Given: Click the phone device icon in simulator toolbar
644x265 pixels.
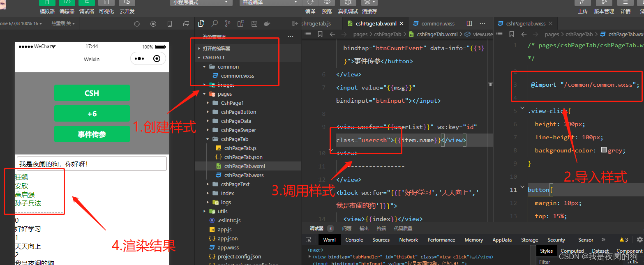Looking at the screenshot, I should click(170, 24).
